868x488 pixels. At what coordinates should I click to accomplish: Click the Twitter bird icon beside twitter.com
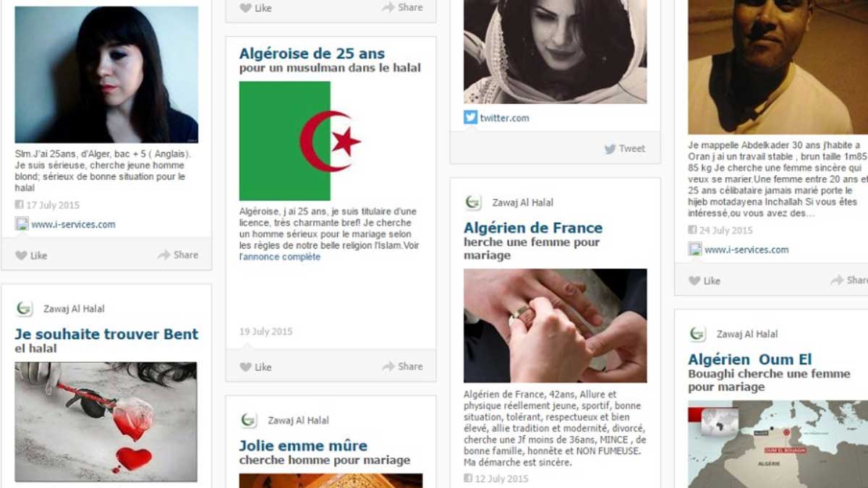click(x=470, y=117)
